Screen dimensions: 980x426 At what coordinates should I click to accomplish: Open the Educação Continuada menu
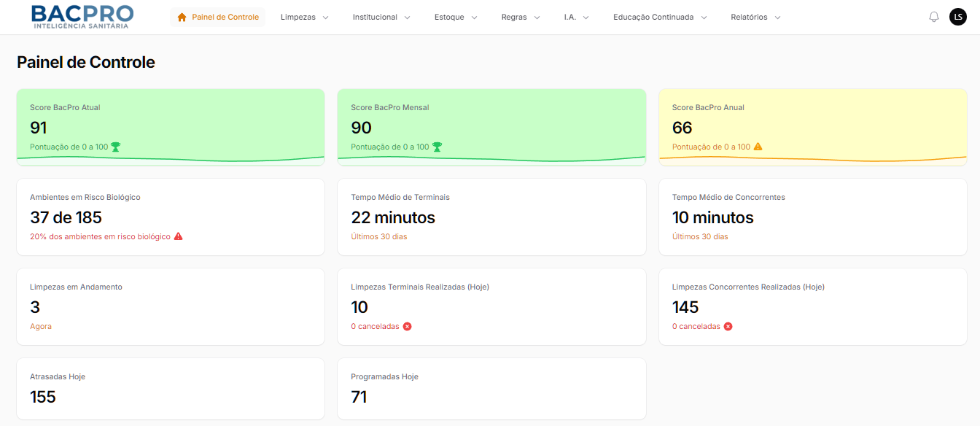pyautogui.click(x=660, y=17)
